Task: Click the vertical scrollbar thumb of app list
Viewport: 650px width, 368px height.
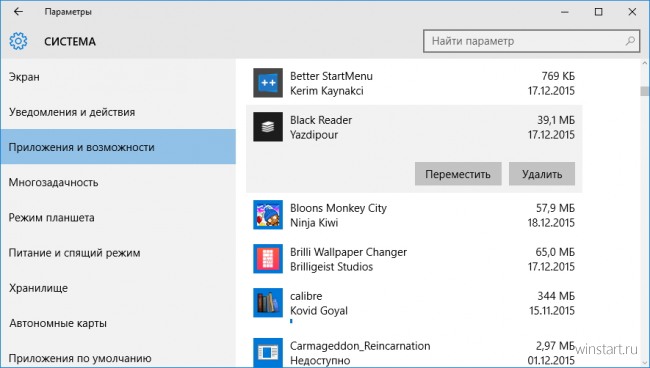Action: pos(644,91)
